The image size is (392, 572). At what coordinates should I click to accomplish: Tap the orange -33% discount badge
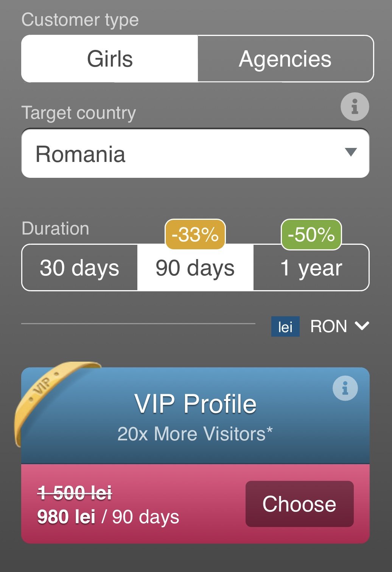[x=195, y=235]
